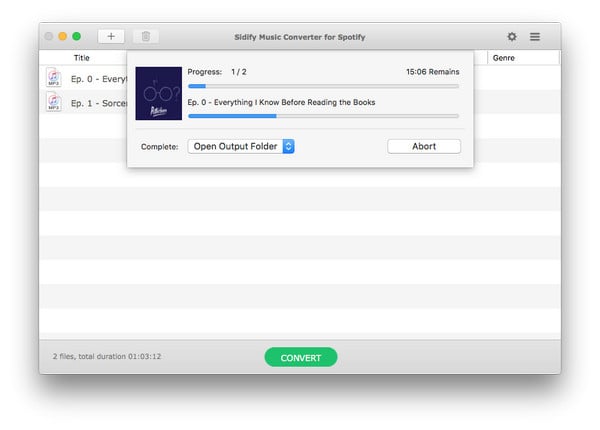
Task: Click the plus add files button
Action: (x=111, y=36)
